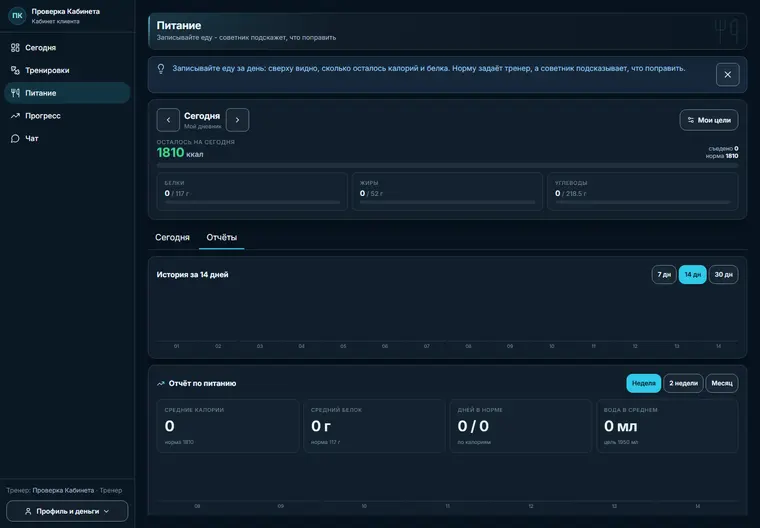Open the Чат sidebar section
The width and height of the screenshot is (760, 528).
tap(67, 138)
